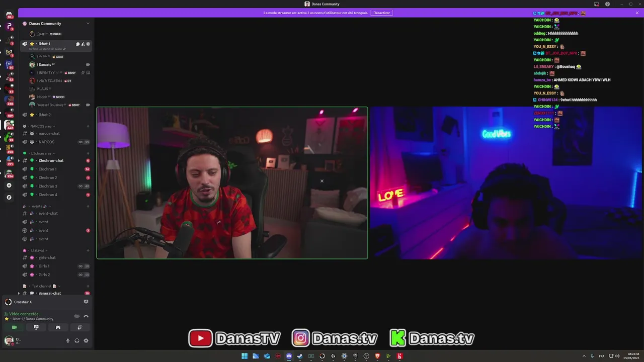644x362 pixels.
Task: Start an activity with game controller icon
Action: tap(58, 327)
